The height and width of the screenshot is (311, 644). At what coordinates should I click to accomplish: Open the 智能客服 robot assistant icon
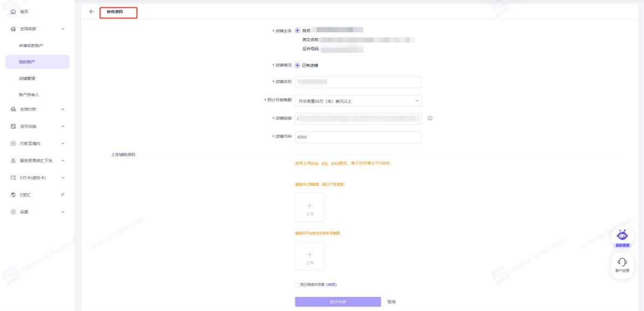pos(622,235)
